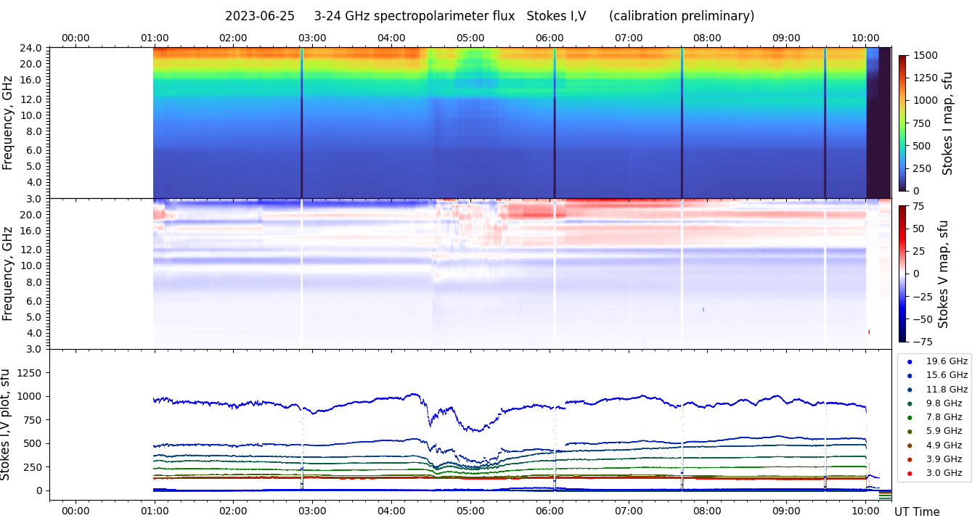This screenshot has width=980, height=526.
Task: Click the Stokes I map colorbar
Action: coord(902,123)
